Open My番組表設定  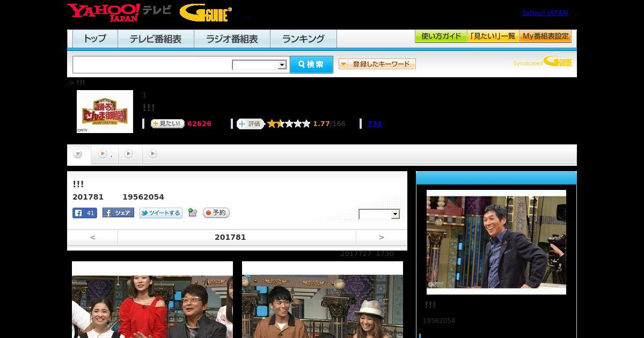[545, 36]
